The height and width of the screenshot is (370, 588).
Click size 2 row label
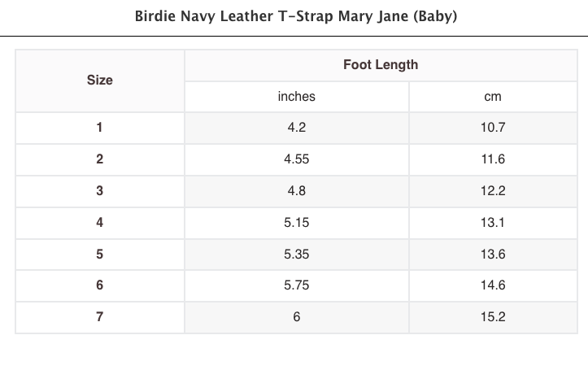click(x=99, y=159)
